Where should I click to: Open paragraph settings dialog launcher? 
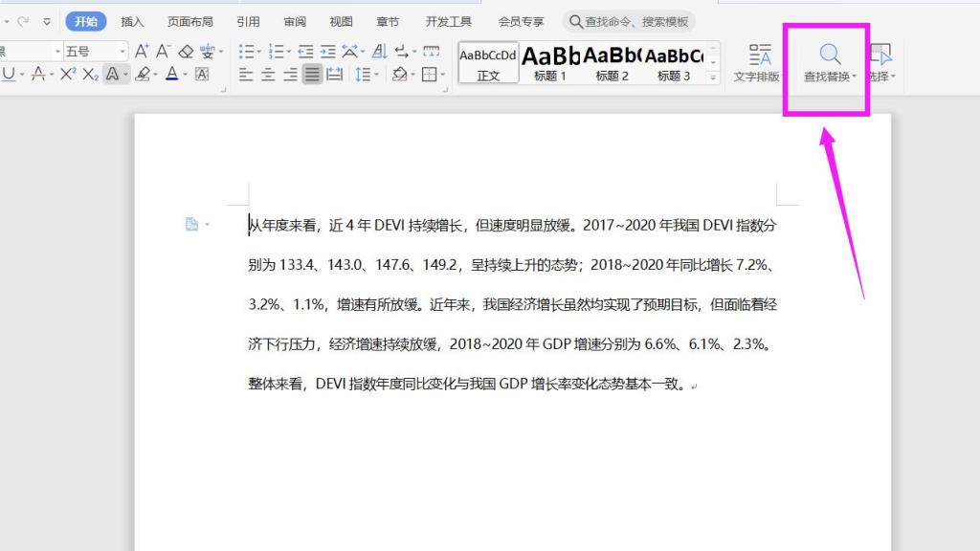[x=446, y=90]
